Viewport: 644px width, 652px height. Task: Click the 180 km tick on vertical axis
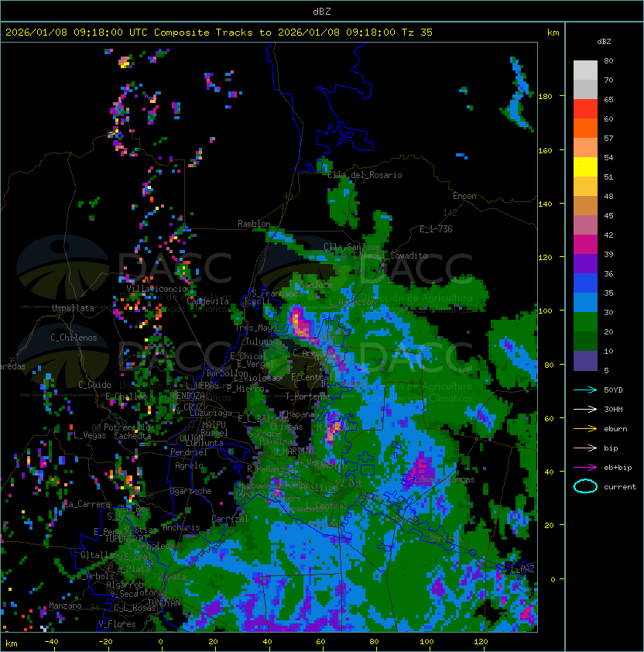(x=545, y=97)
